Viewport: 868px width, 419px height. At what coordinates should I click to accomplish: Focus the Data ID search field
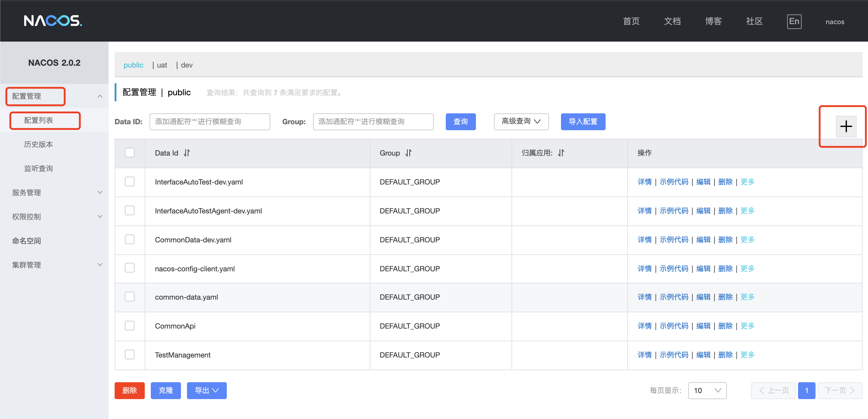point(210,121)
